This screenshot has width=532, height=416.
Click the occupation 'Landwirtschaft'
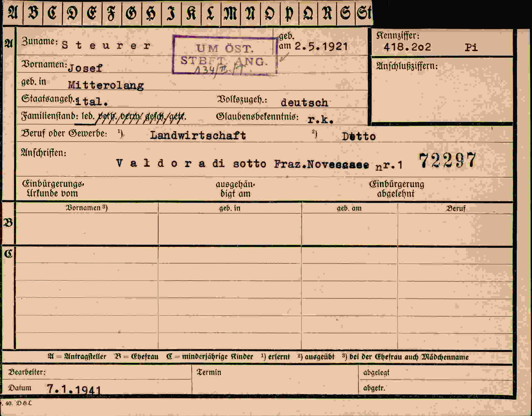point(198,135)
